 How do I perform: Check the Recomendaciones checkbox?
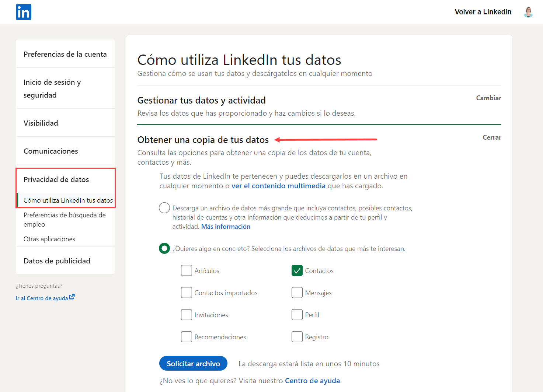pos(187,337)
